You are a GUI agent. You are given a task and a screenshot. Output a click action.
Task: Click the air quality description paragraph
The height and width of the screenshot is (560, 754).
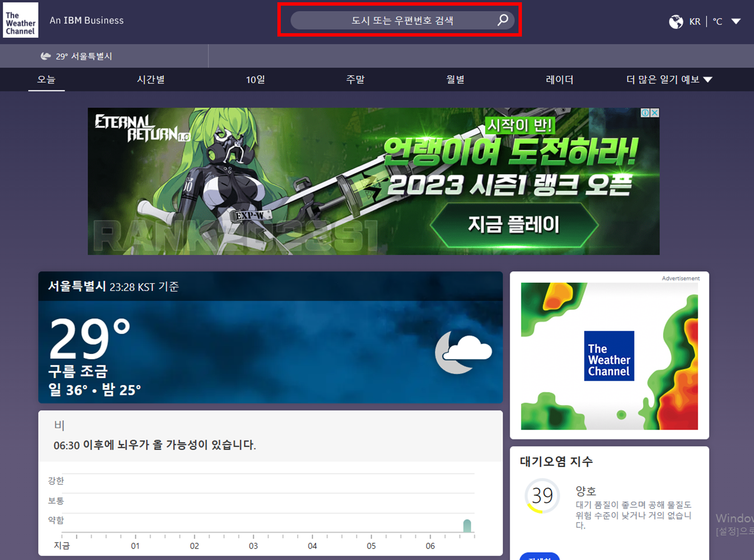[x=633, y=515]
